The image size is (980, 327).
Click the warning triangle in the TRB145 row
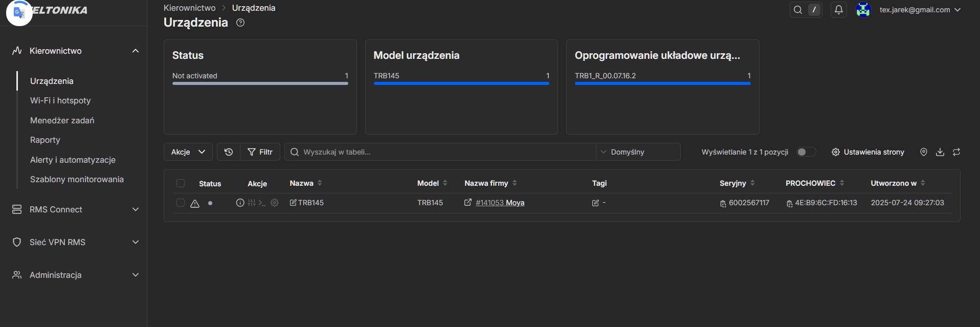(195, 203)
